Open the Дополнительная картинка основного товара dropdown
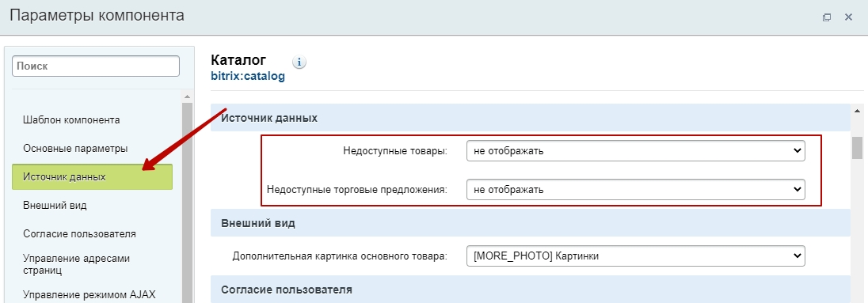The image size is (868, 303). coord(635,256)
